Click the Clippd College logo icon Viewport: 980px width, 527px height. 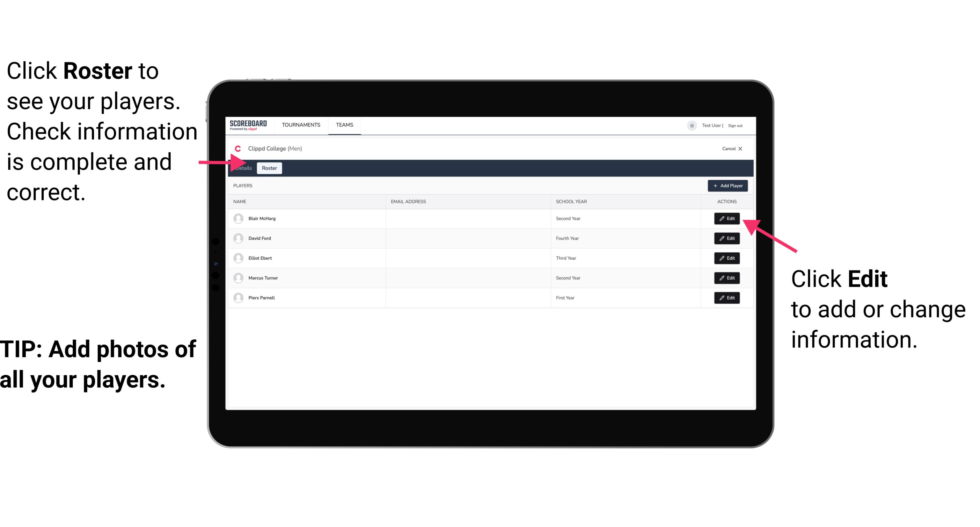(238, 148)
